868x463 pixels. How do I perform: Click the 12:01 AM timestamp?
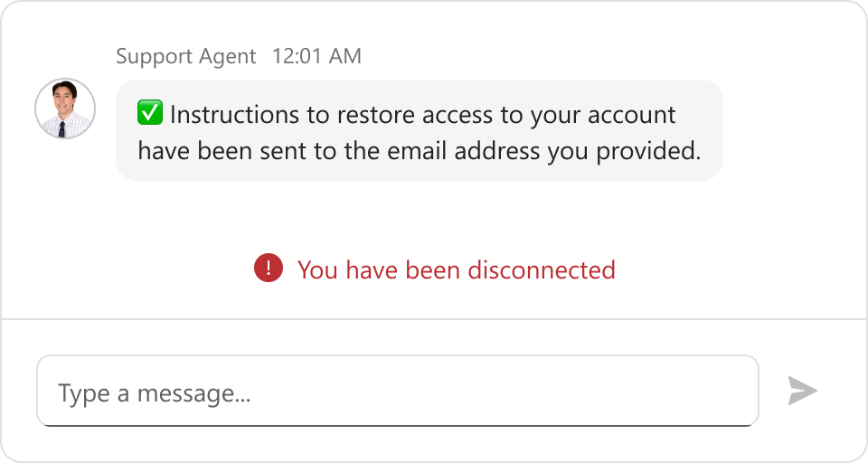(316, 56)
